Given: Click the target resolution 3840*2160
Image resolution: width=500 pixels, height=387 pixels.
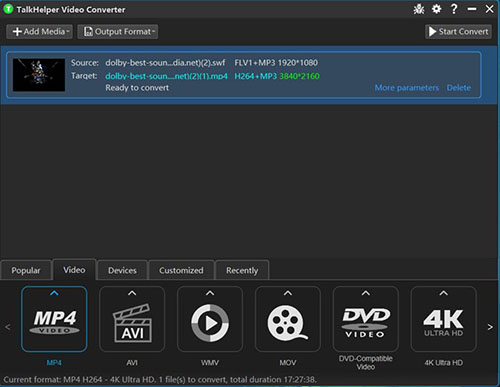Looking at the screenshot, I should tap(299, 76).
